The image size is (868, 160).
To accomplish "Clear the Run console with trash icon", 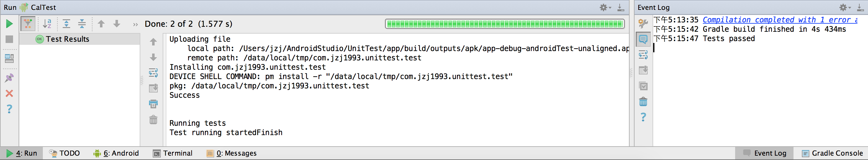I will click(x=153, y=120).
